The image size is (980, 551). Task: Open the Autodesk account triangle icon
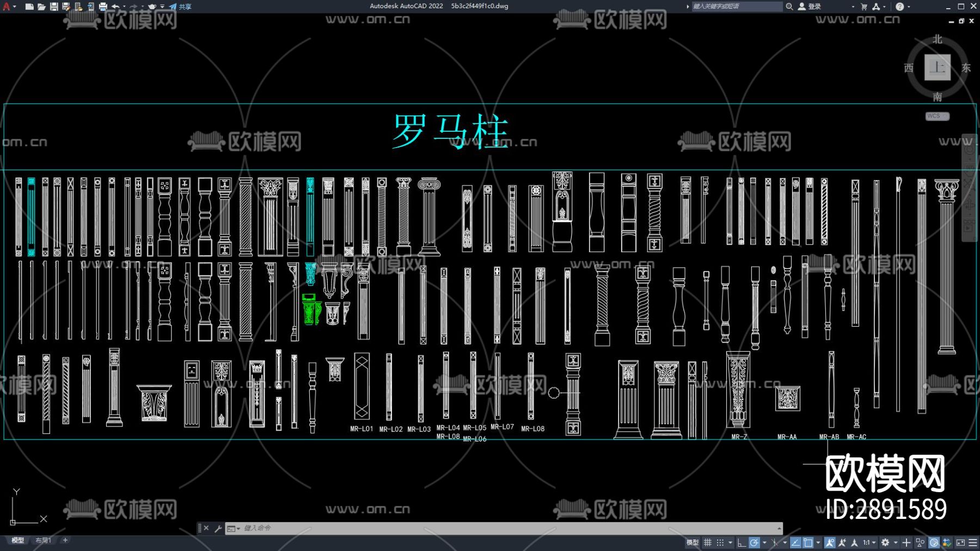pos(876,7)
